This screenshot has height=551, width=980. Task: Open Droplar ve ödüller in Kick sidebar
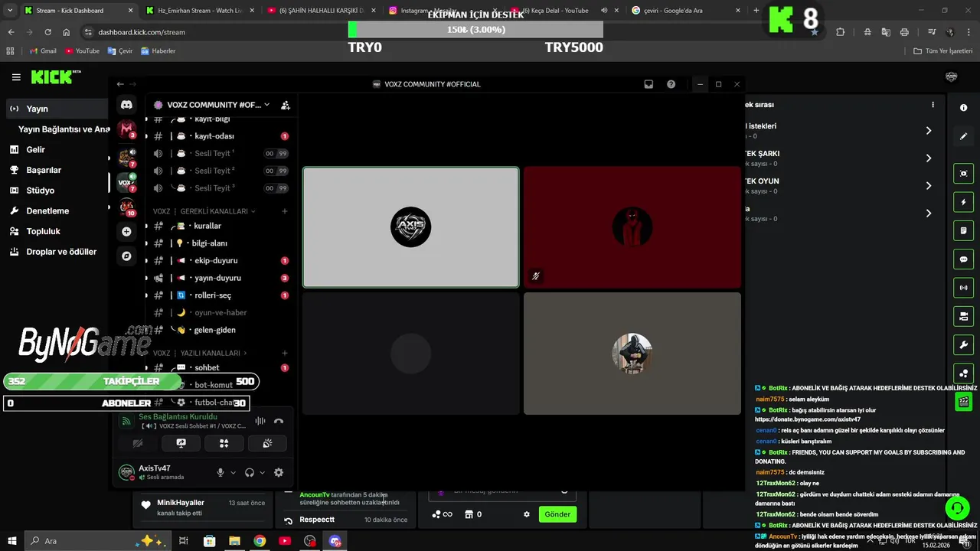(56, 252)
